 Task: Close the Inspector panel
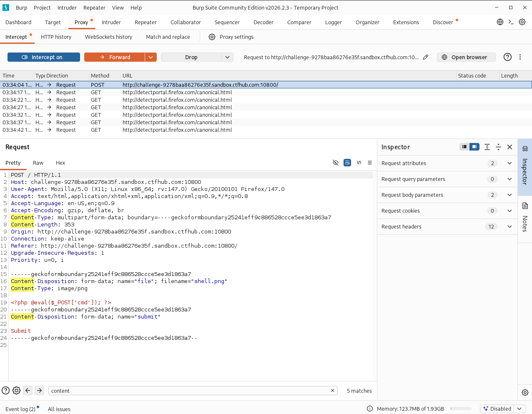(x=509, y=147)
